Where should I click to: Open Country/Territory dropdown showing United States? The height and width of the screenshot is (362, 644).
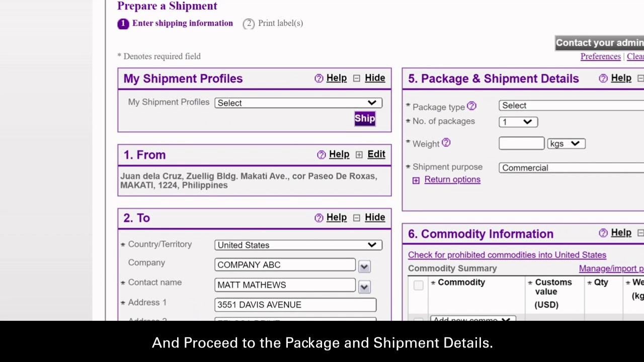[298, 245]
